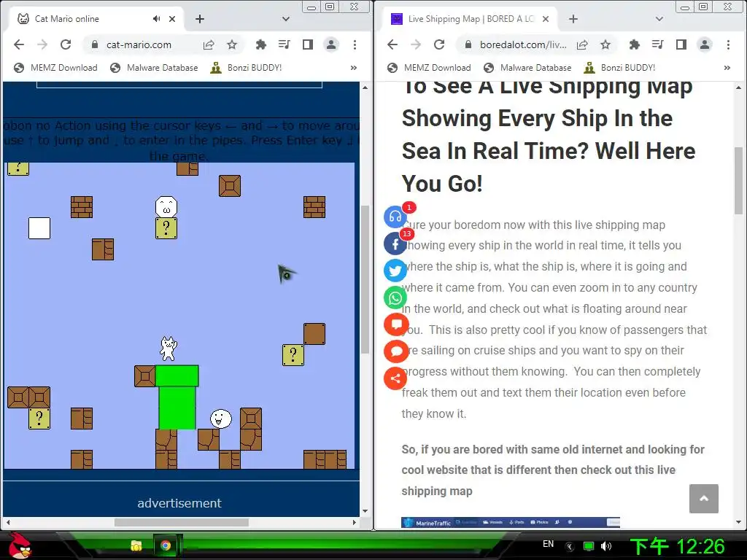Image resolution: width=747 pixels, height=560 pixels.
Task: Open media controls in boredalot window
Action: click(658, 44)
